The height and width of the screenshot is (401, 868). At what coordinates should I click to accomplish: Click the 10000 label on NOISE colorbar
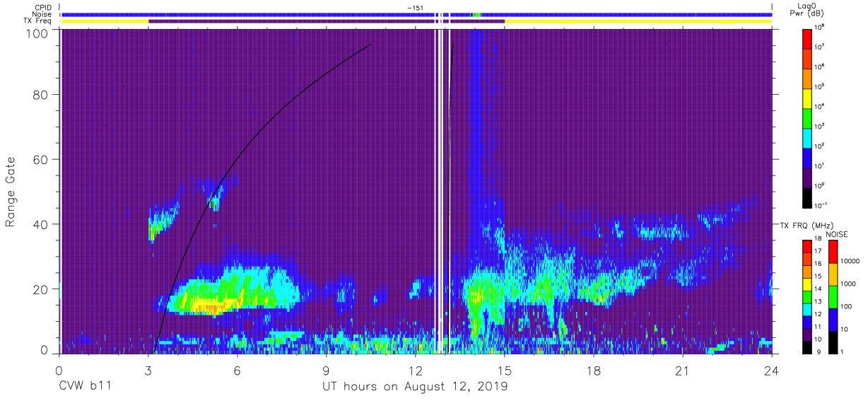point(852,262)
